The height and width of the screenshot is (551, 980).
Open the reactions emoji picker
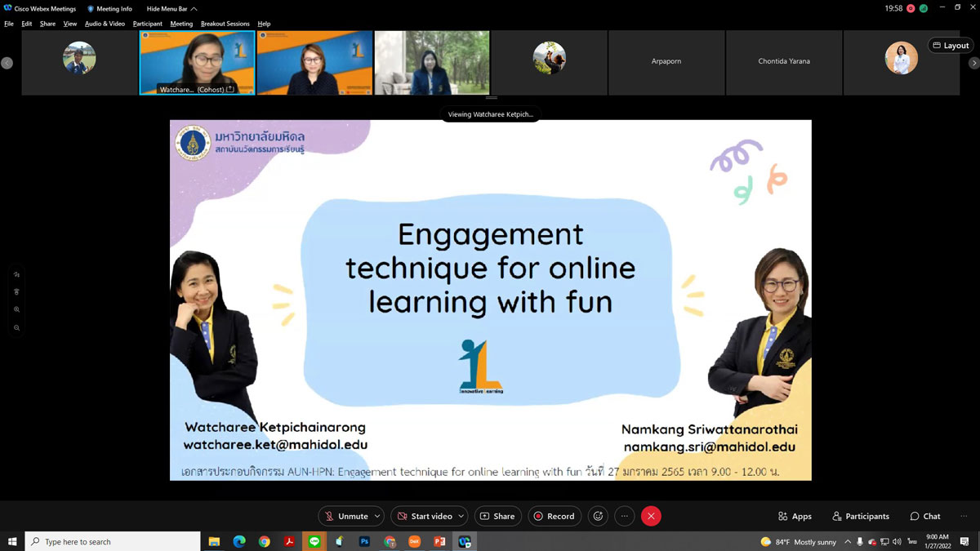click(598, 516)
